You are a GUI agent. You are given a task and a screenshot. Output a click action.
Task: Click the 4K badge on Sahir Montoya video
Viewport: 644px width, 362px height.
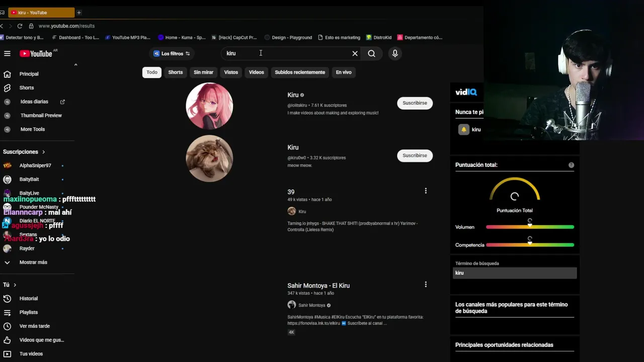pos(291,332)
